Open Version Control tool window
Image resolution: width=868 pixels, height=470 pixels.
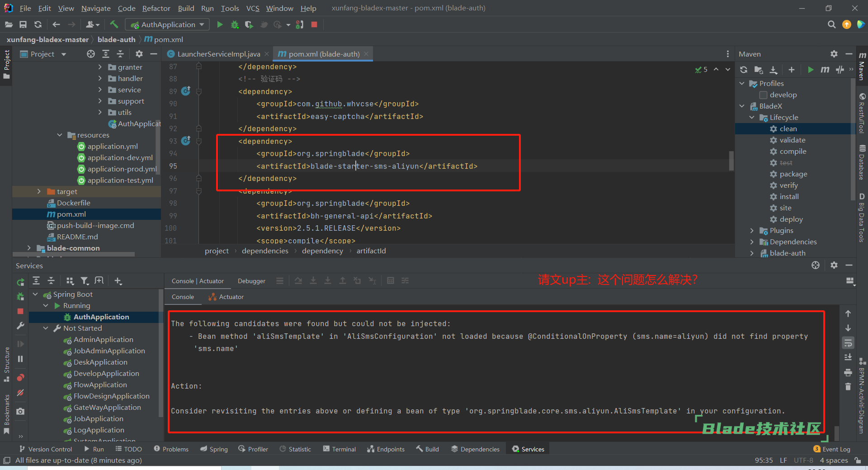(45, 449)
